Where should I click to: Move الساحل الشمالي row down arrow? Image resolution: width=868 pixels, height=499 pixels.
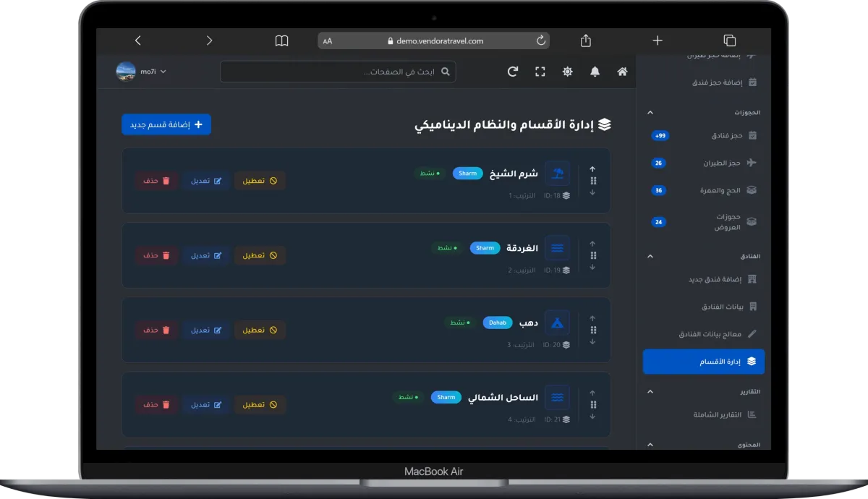(x=592, y=416)
